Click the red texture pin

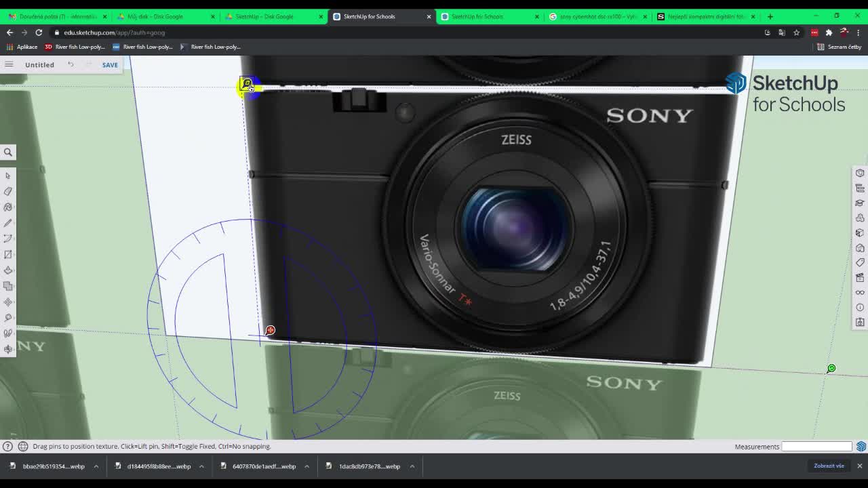[x=270, y=330]
